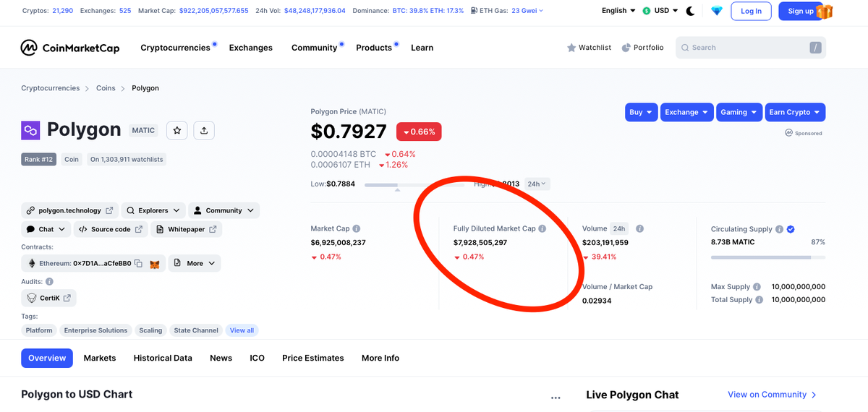
Task: Open the three-dot chart options menu
Action: point(556,398)
